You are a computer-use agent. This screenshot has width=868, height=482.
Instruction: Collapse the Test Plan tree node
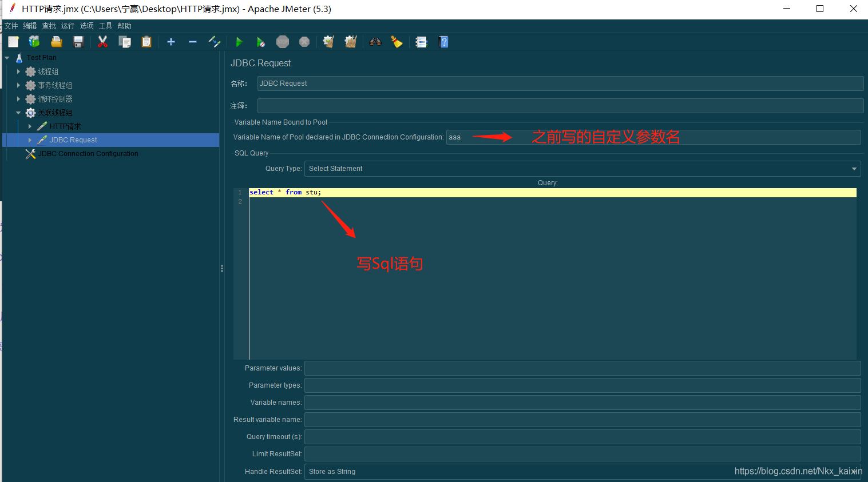[x=7, y=58]
